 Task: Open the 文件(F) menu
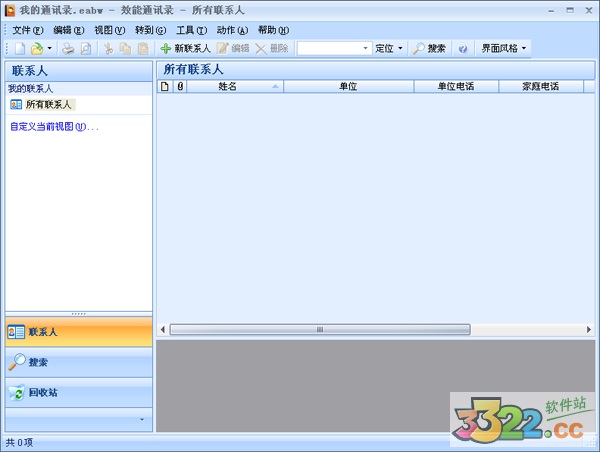(28, 30)
